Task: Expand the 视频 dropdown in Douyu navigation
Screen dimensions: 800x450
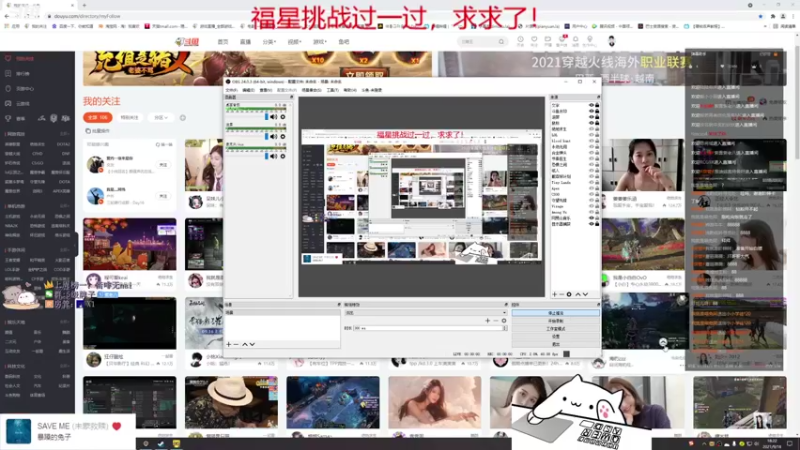Action: 294,42
